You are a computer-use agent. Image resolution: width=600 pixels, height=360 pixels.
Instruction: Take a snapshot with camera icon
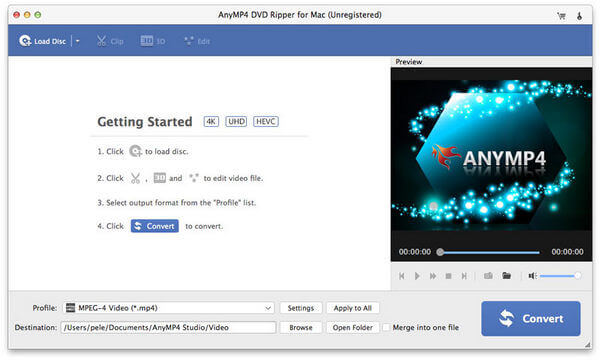488,276
